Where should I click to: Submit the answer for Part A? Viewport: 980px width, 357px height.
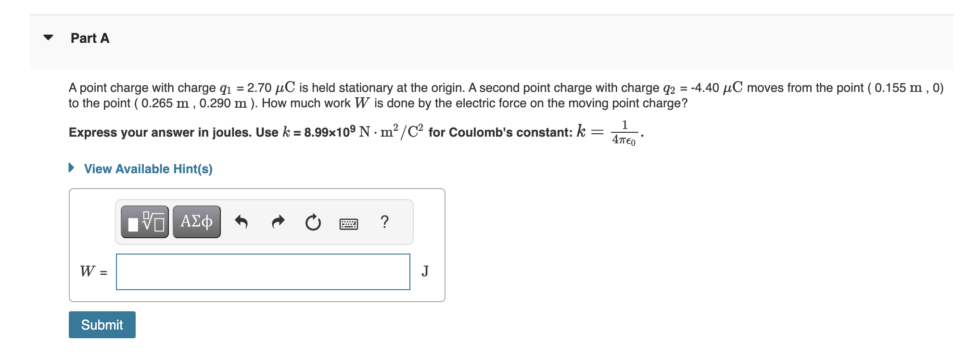[x=102, y=325]
